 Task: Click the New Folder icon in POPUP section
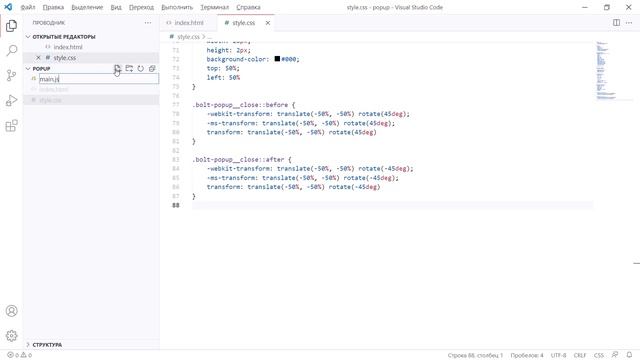tap(129, 69)
